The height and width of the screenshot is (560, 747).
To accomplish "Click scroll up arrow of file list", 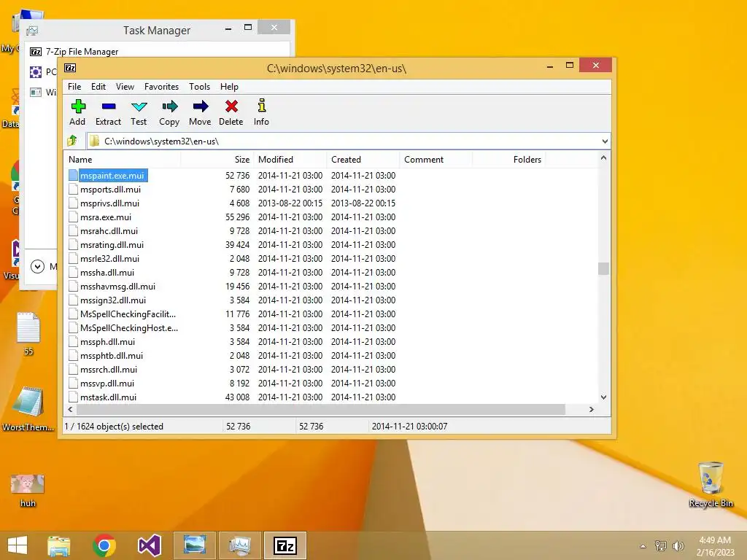I will (603, 157).
